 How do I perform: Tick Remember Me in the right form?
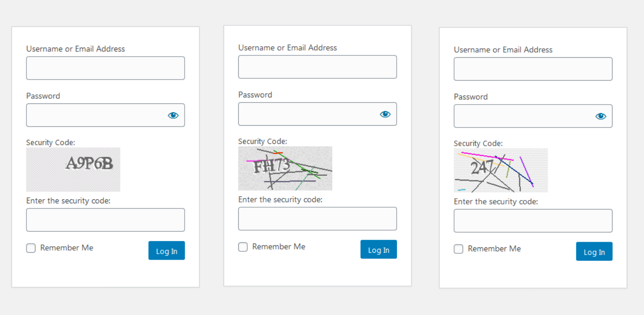click(x=458, y=249)
